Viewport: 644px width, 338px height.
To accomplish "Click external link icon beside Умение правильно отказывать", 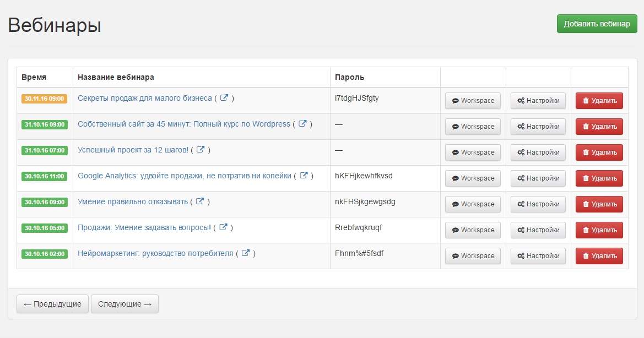I will [x=200, y=201].
